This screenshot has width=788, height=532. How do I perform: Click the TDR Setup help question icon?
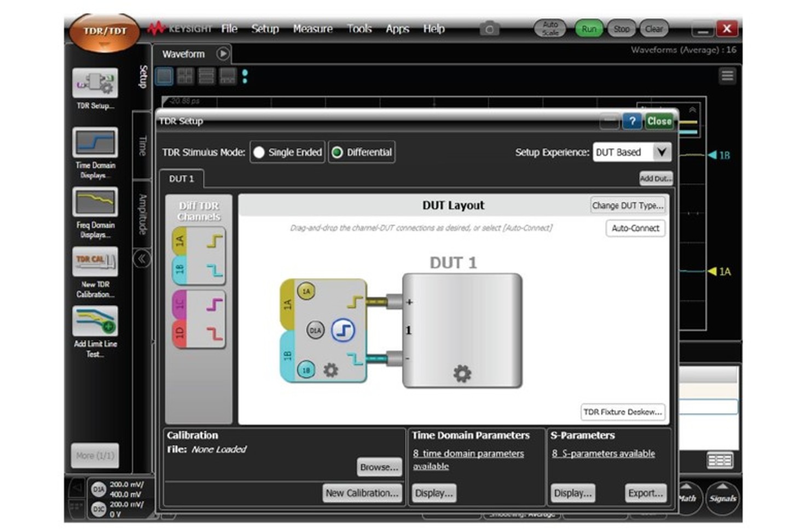coord(632,121)
